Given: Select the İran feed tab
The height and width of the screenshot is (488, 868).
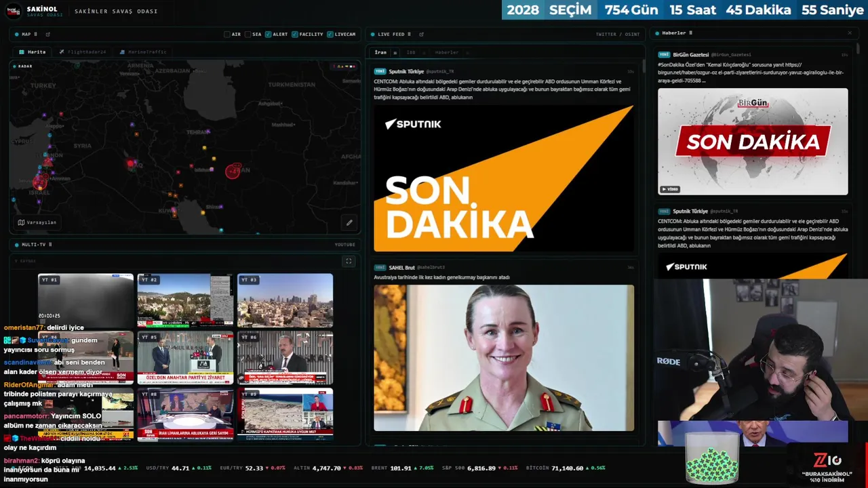Looking at the screenshot, I should (381, 52).
